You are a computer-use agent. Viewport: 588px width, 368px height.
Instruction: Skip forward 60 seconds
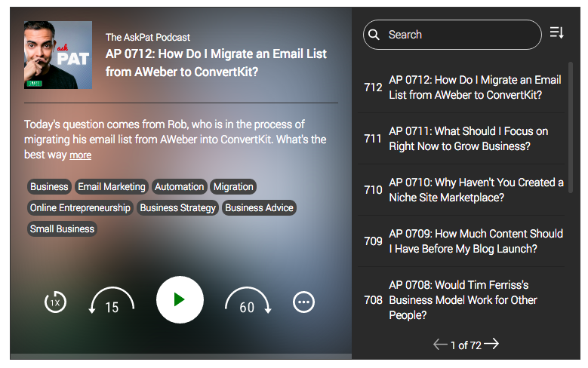248,301
